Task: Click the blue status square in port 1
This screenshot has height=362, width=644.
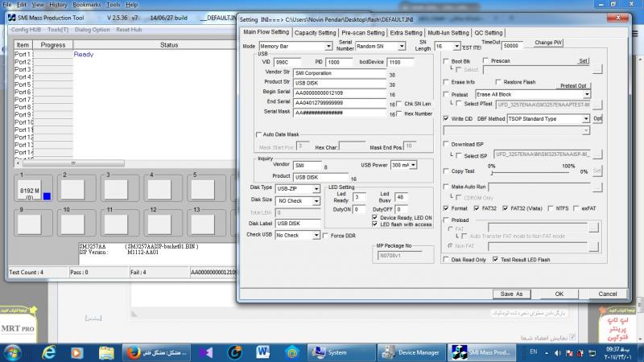Action: [47, 196]
